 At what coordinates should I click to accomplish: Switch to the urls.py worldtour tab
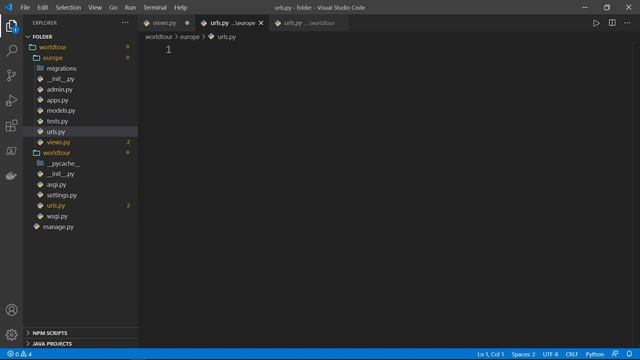[309, 23]
